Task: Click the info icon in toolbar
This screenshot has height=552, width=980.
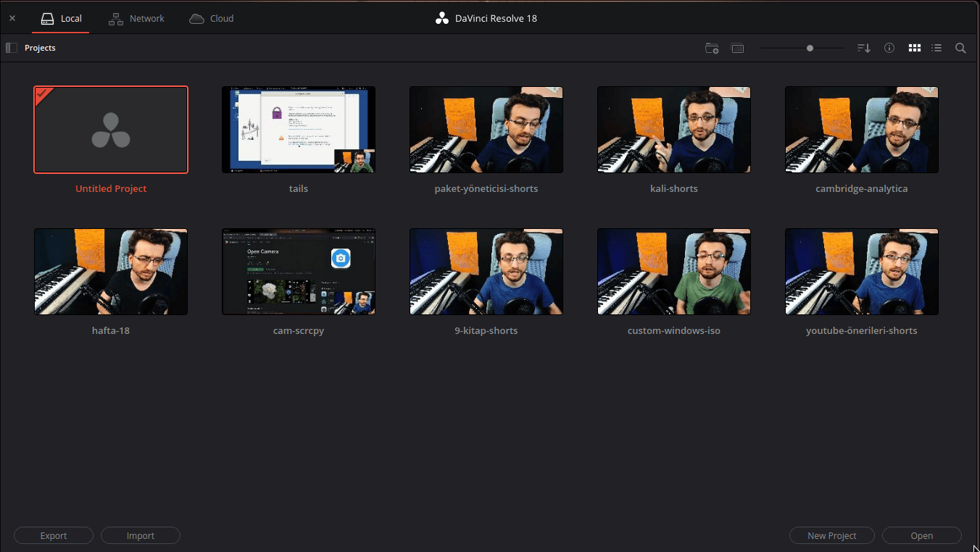Action: pyautogui.click(x=889, y=48)
